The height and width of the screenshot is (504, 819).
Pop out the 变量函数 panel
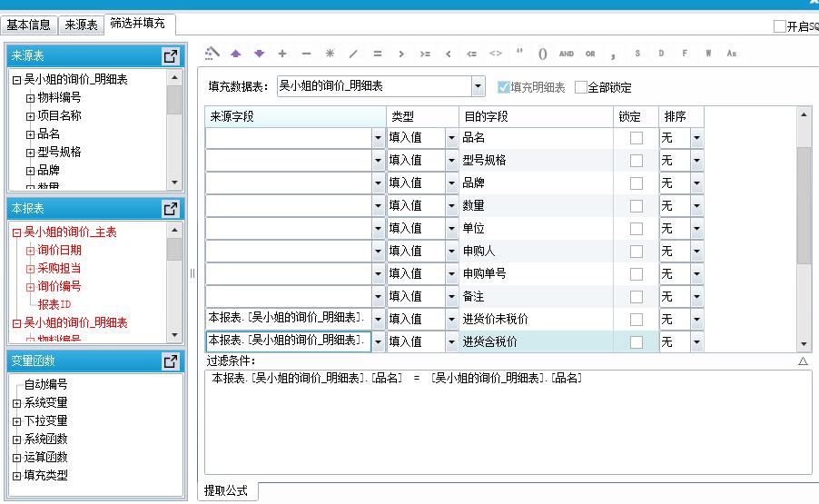tap(171, 361)
